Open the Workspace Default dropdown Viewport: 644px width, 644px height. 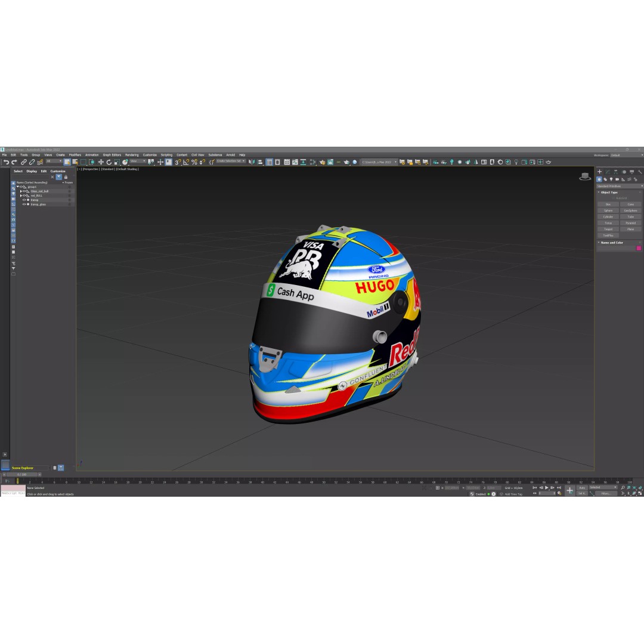pyautogui.click(x=626, y=155)
